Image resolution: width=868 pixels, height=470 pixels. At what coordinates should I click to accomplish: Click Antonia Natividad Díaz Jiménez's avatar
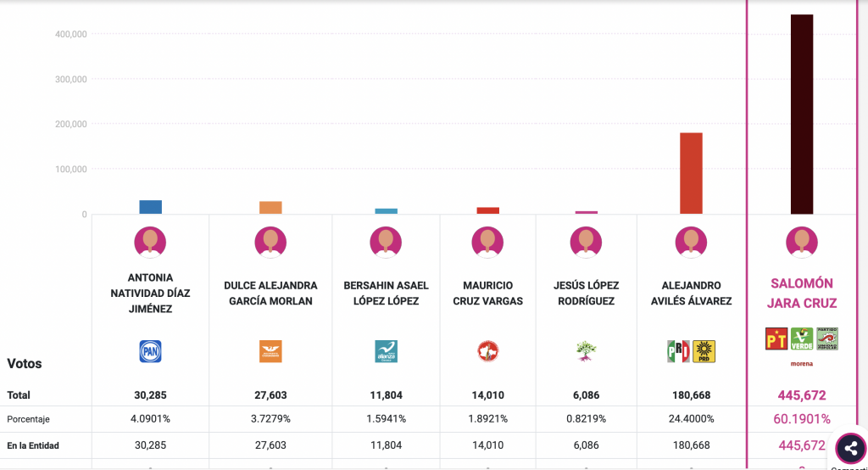point(150,243)
